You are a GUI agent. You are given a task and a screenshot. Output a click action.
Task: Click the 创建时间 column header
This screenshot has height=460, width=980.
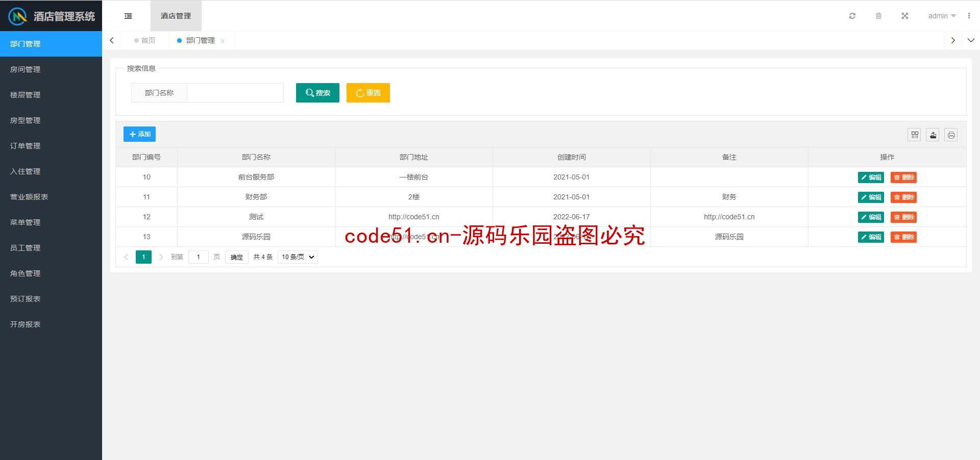(x=572, y=157)
